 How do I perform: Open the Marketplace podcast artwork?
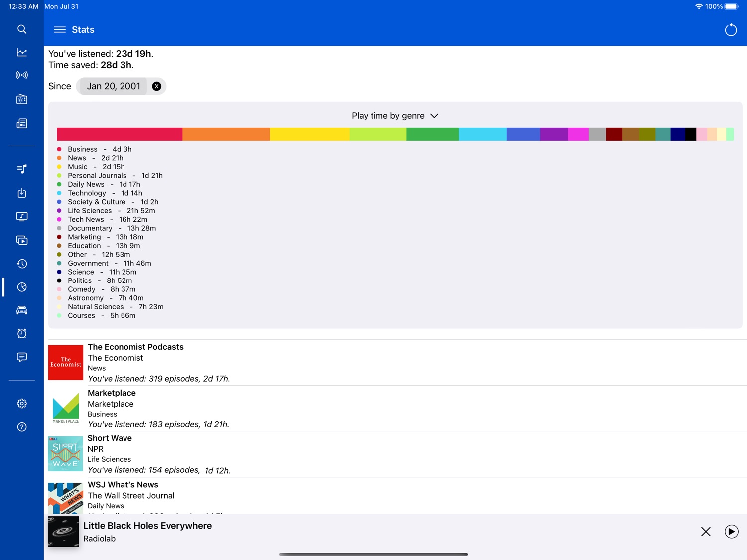[66, 408]
